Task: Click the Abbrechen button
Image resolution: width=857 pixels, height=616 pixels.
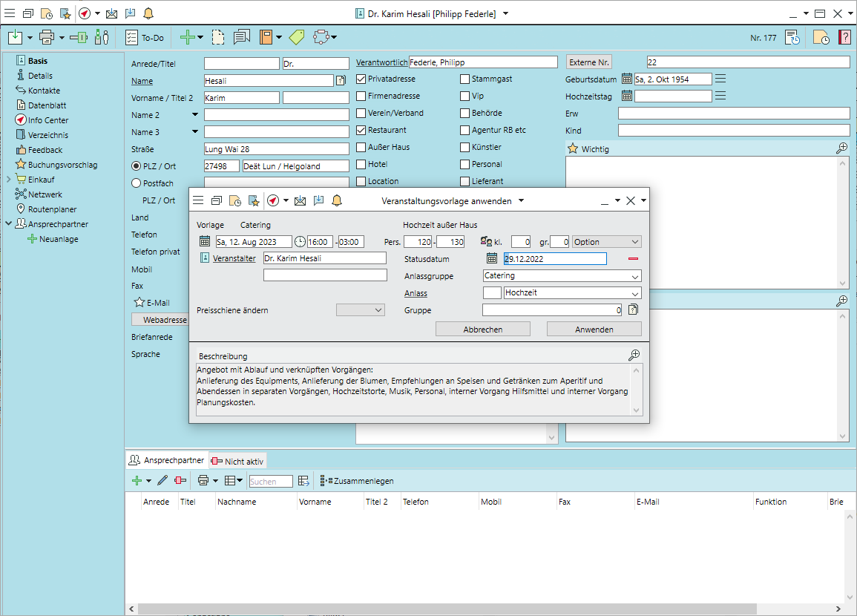Action: pos(482,329)
